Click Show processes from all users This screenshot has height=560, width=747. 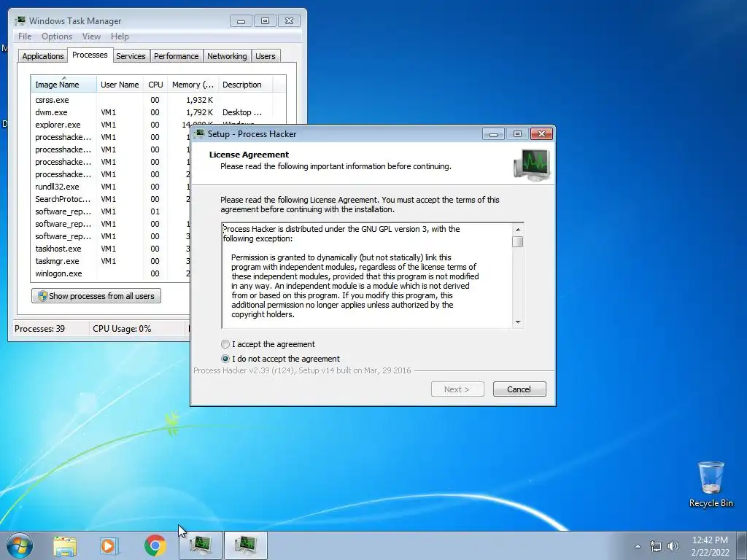point(96,296)
